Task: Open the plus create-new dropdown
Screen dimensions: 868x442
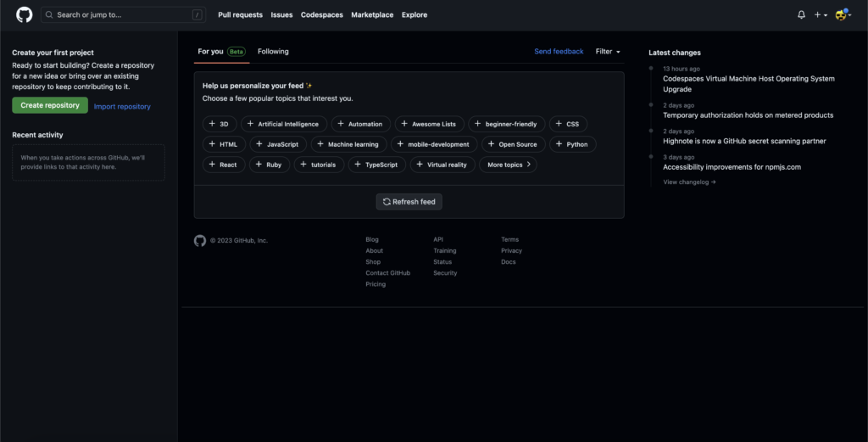Action: (821, 15)
